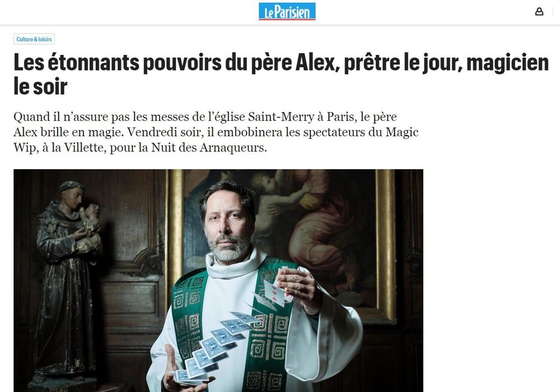
Task: Click the priest's lower open hand catching cards
Action: [174, 371]
